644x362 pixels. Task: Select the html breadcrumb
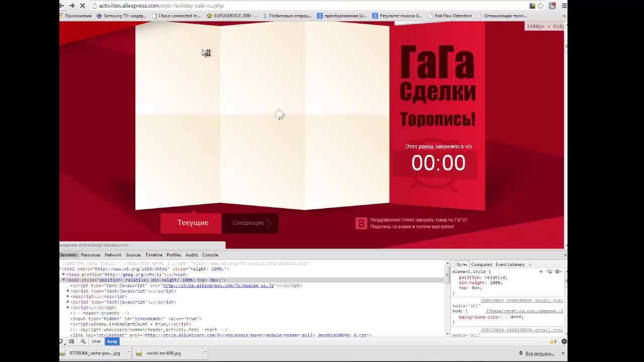pos(96,341)
